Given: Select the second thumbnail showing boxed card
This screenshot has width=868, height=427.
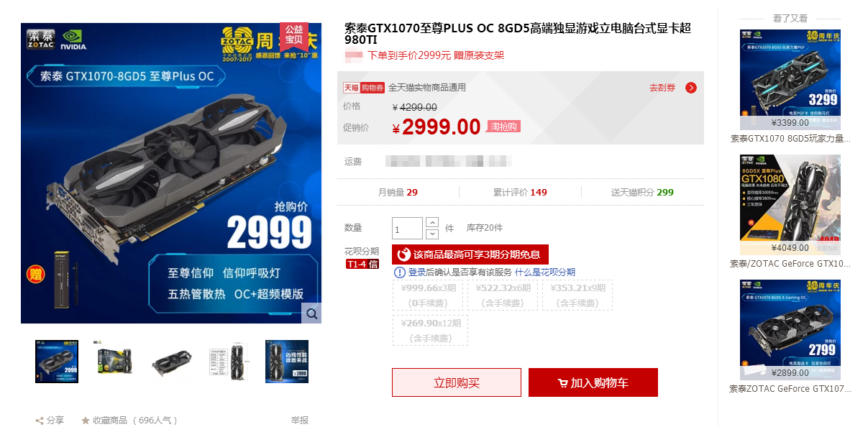Looking at the screenshot, I should 114,361.
